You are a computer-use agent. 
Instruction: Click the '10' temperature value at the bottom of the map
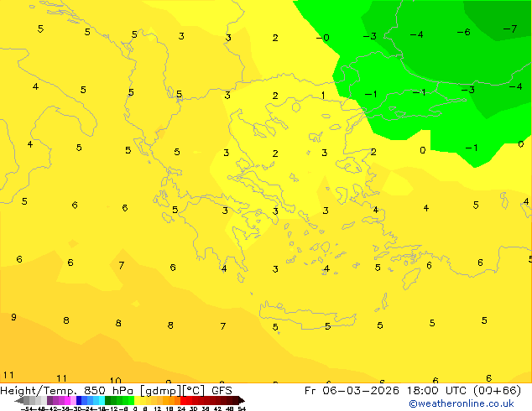click(115, 381)
